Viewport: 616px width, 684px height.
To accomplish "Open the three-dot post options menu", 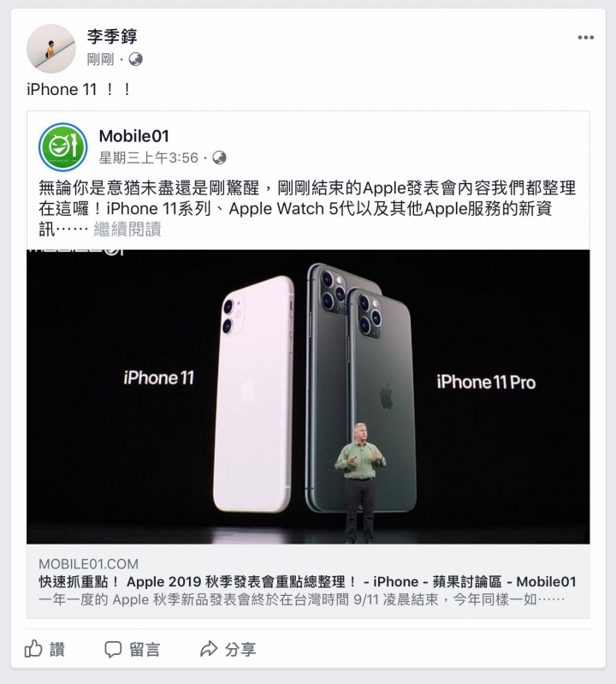I will point(585,38).
